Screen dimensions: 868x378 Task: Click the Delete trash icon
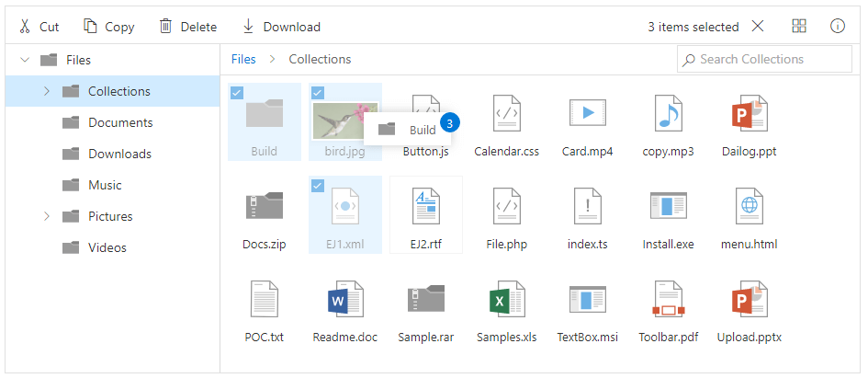click(x=166, y=27)
